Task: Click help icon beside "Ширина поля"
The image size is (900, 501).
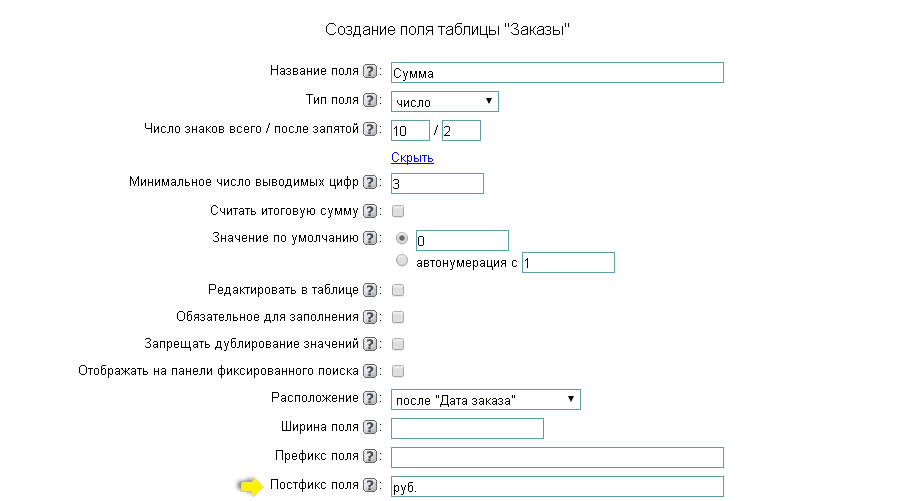Action: (x=370, y=427)
